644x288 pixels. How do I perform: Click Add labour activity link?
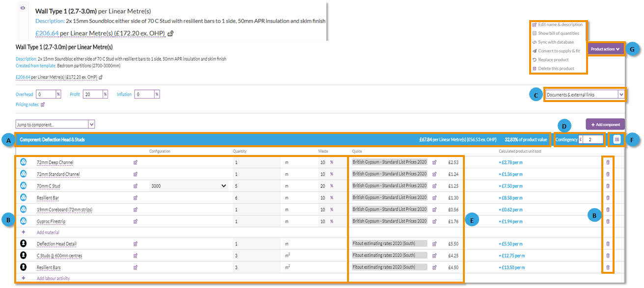pos(53,279)
